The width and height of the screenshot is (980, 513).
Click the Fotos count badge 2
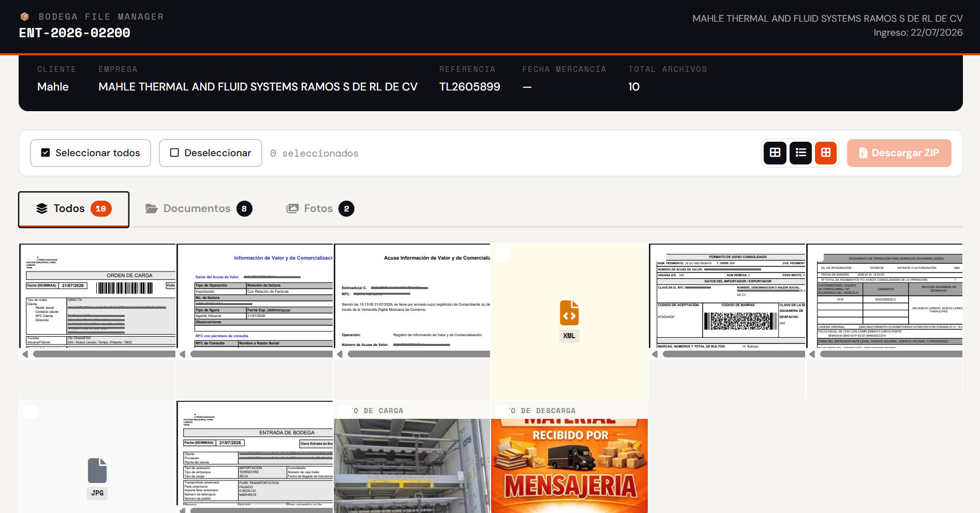pos(346,208)
